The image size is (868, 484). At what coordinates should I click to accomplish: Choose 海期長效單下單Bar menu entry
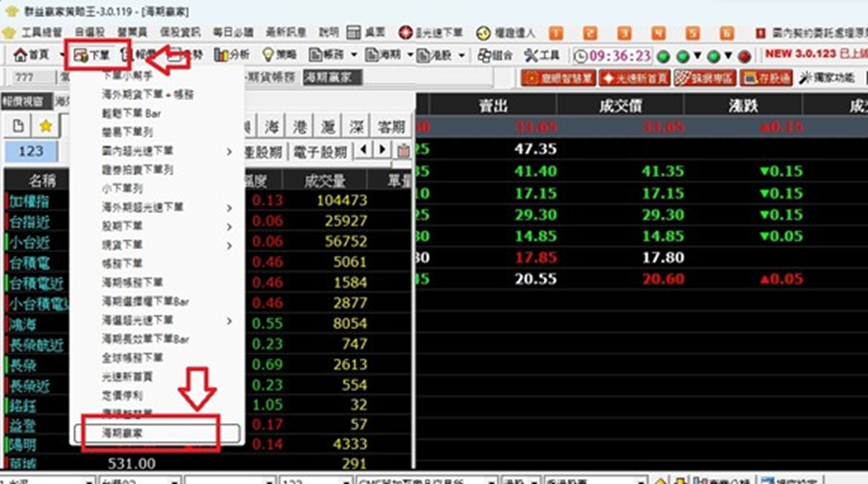click(145, 339)
